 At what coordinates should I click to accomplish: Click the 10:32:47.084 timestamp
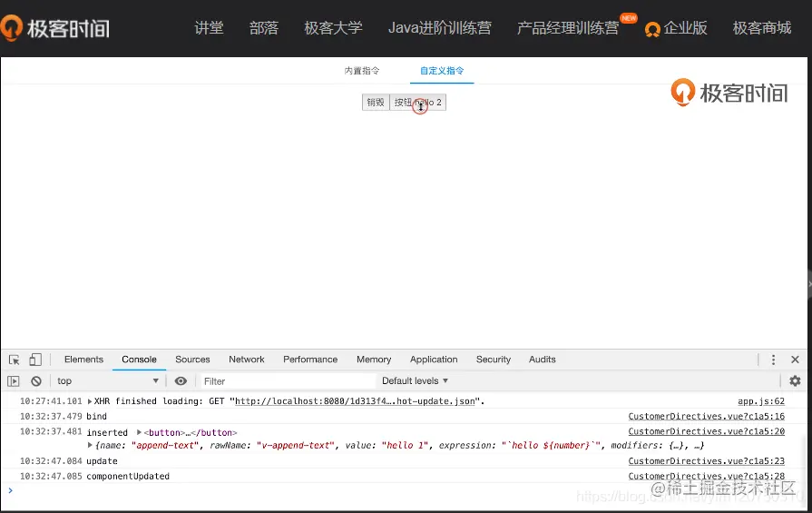tap(51, 461)
